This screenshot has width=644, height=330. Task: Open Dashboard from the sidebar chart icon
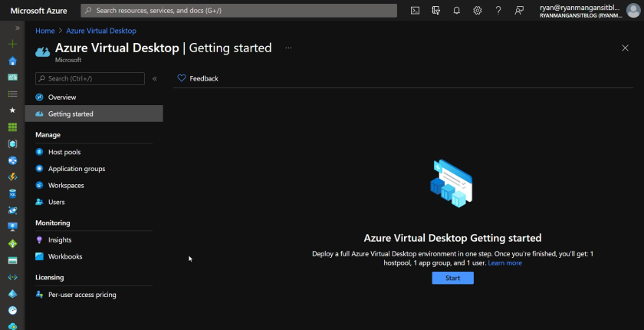point(13,78)
